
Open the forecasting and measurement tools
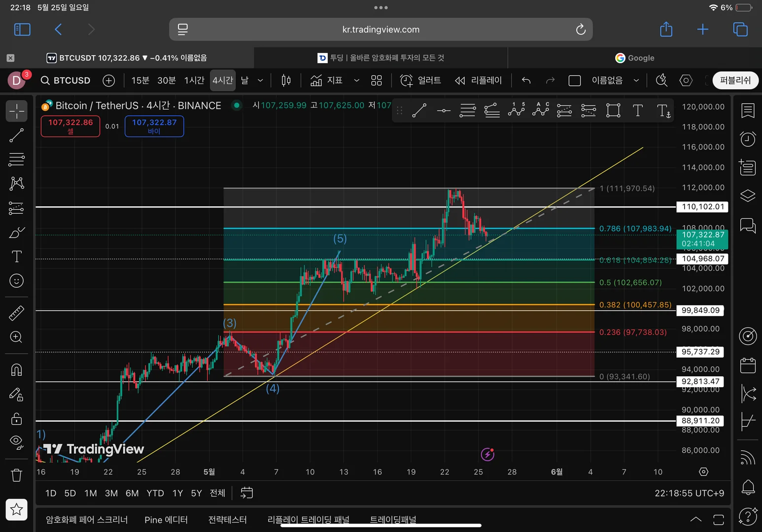(16, 208)
